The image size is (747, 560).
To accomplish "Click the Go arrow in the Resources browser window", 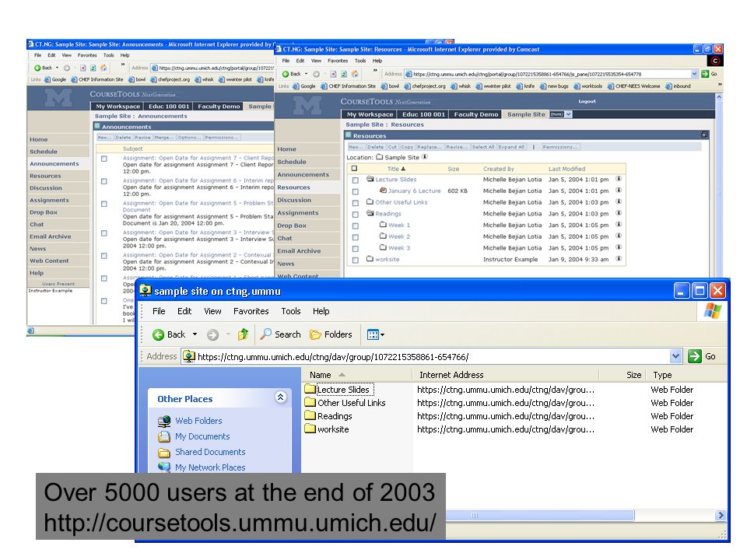I will tap(705, 74).
